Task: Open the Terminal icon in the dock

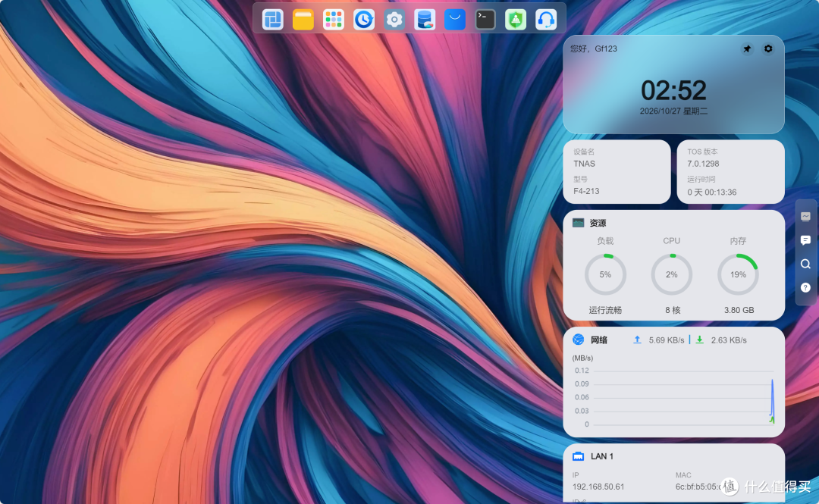Action: point(485,19)
